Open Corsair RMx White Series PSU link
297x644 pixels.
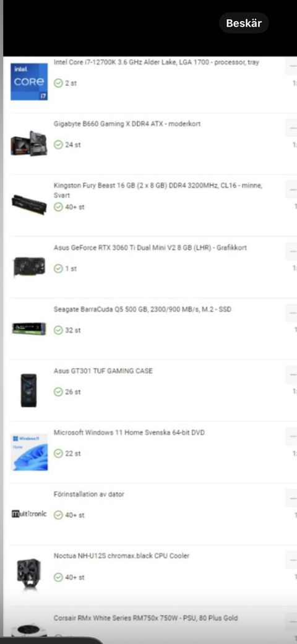tap(145, 618)
